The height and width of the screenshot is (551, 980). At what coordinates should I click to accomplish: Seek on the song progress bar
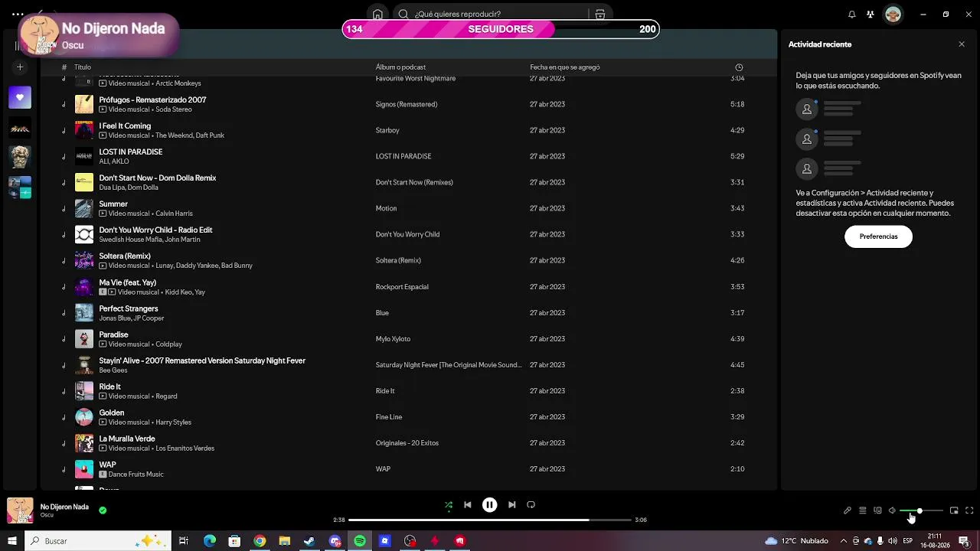coord(490,520)
